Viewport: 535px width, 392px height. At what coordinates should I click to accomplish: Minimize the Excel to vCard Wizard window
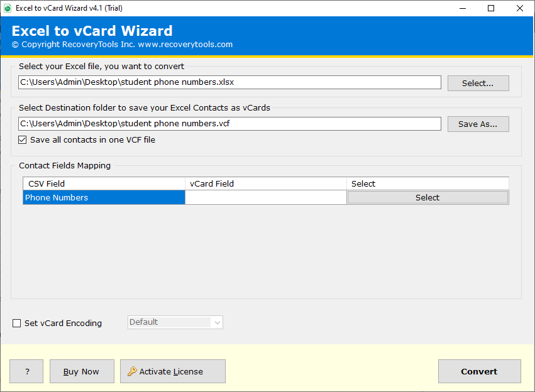click(x=463, y=8)
